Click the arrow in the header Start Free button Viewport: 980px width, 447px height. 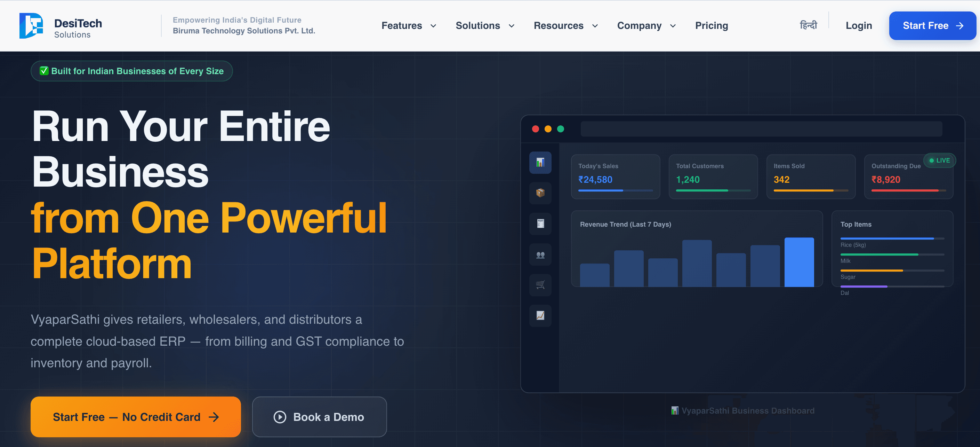(960, 25)
